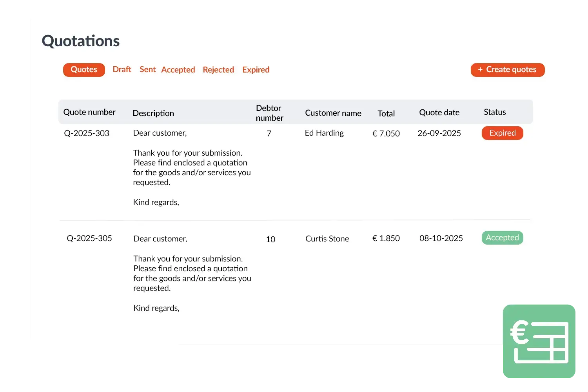This screenshot has width=588, height=392.
Task: Open the Sent quotes tab
Action: click(x=147, y=70)
